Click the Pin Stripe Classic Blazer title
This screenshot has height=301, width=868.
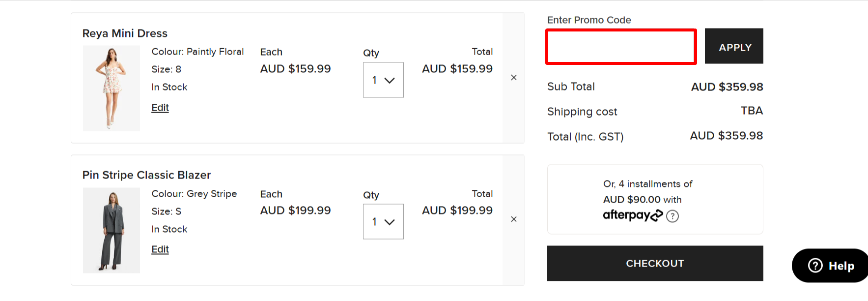click(146, 175)
